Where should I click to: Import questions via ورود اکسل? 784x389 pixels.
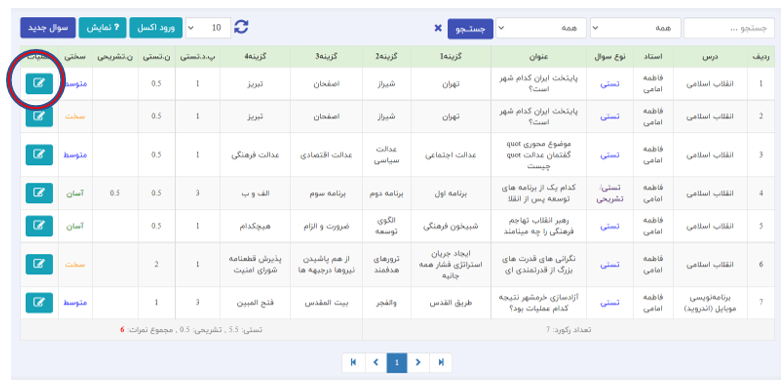tap(156, 28)
